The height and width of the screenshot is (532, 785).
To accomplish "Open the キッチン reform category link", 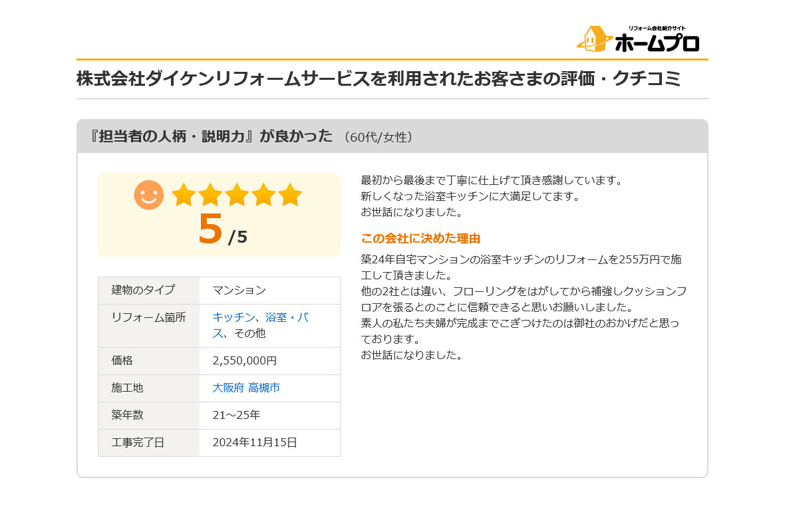I will (x=234, y=317).
